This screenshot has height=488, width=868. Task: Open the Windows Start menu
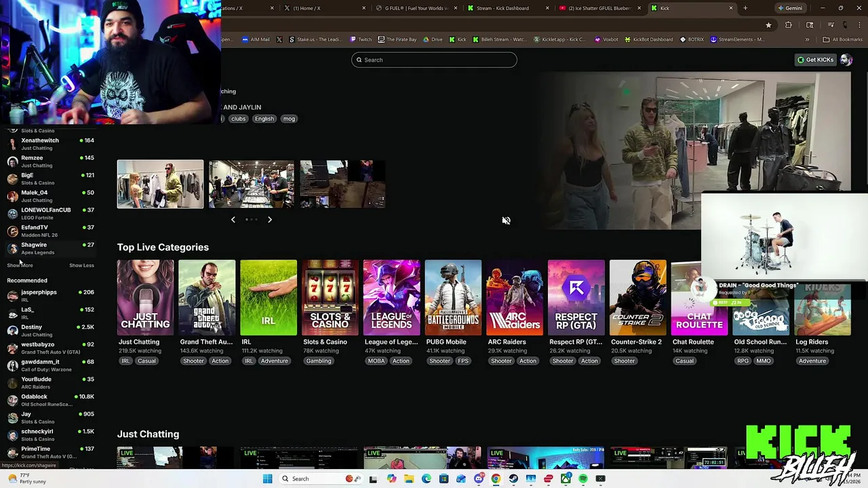[268, 479]
